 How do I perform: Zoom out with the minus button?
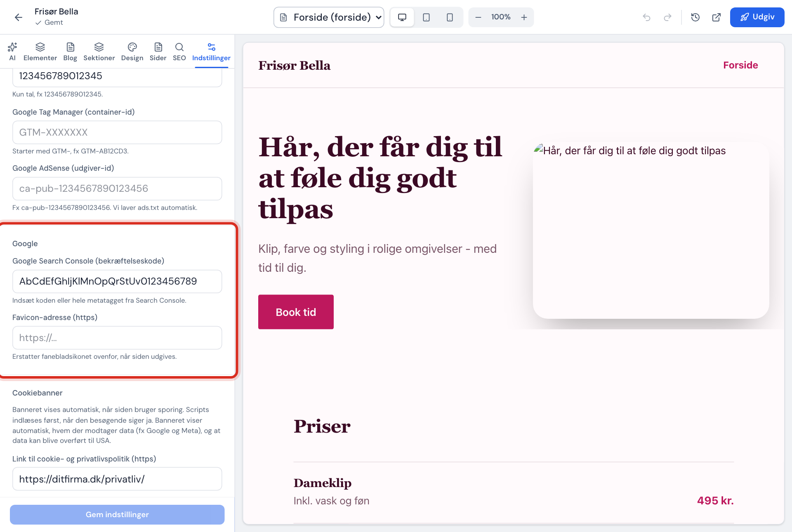coord(478,17)
